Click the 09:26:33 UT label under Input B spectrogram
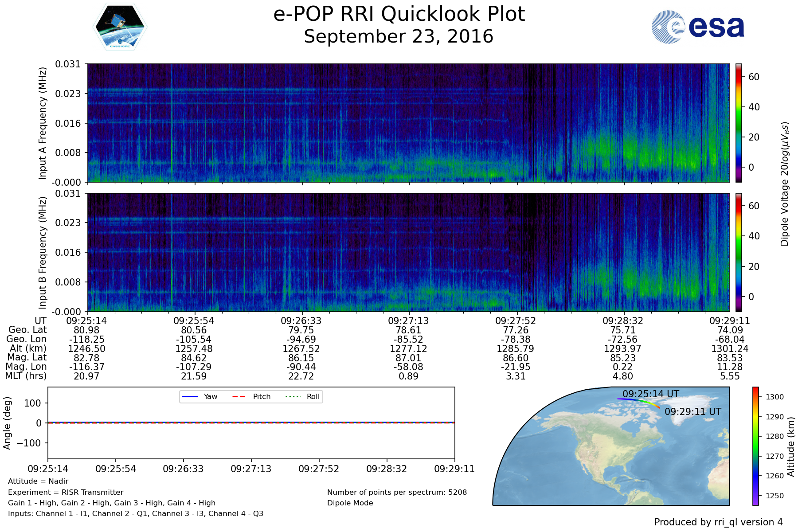This screenshot has height=532, width=798. point(301,321)
